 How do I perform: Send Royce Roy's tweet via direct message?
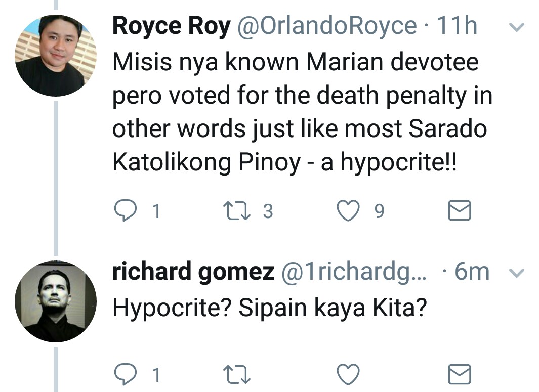[x=460, y=211]
